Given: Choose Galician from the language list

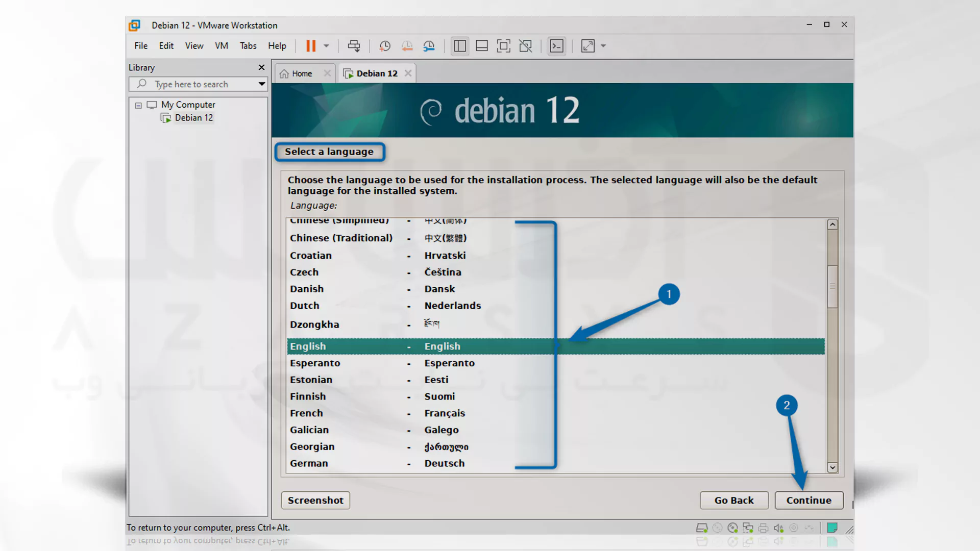Looking at the screenshot, I should tap(555, 430).
